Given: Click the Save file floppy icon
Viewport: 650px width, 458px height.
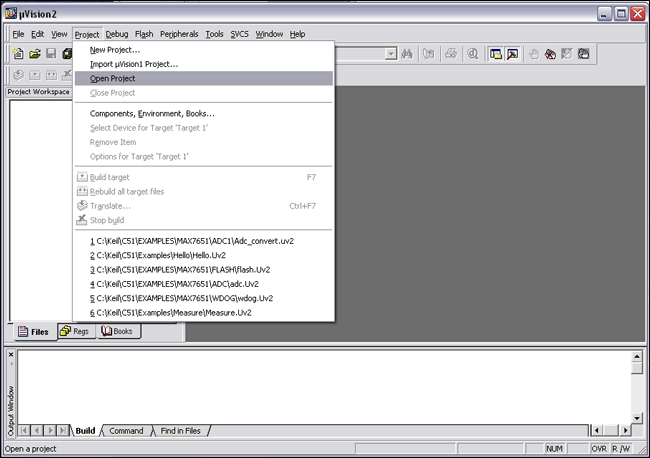Looking at the screenshot, I should (51, 53).
